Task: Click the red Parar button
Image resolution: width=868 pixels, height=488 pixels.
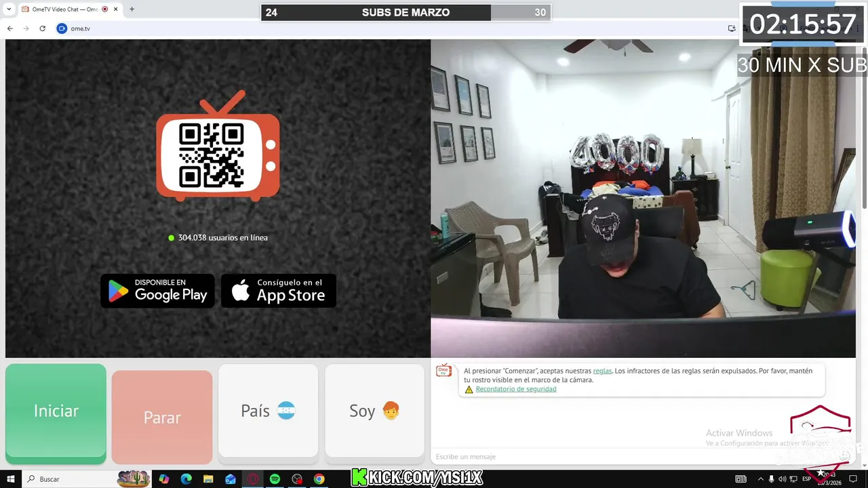Action: click(162, 418)
